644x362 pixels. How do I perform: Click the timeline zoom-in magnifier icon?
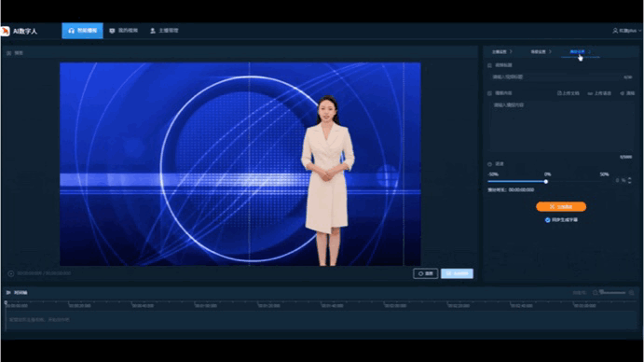[632, 293]
